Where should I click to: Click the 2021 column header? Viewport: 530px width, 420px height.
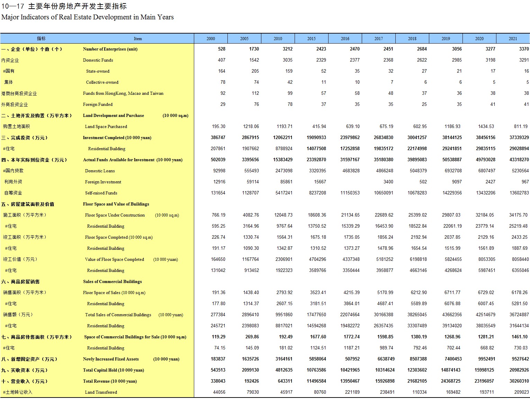click(x=513, y=38)
